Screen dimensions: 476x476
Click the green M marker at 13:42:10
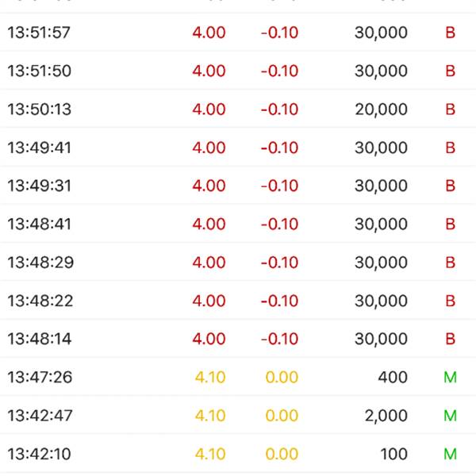click(450, 454)
